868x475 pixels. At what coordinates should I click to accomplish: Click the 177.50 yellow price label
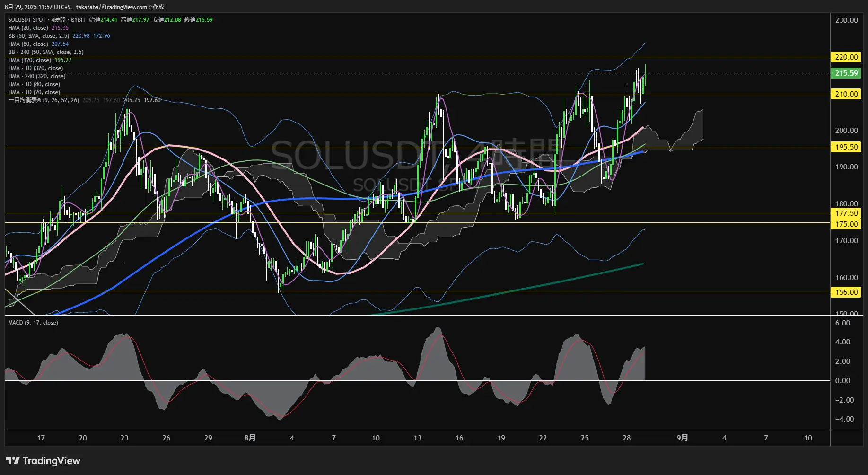coord(846,213)
